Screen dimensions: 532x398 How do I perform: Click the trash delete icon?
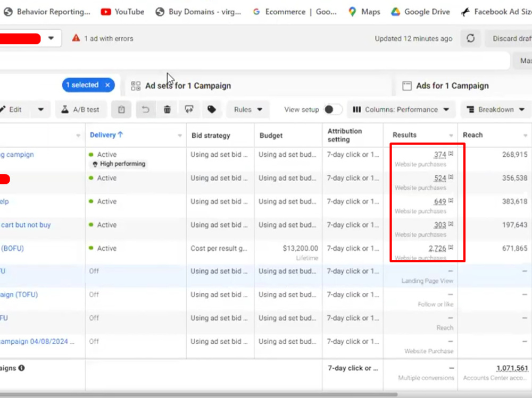tap(167, 109)
